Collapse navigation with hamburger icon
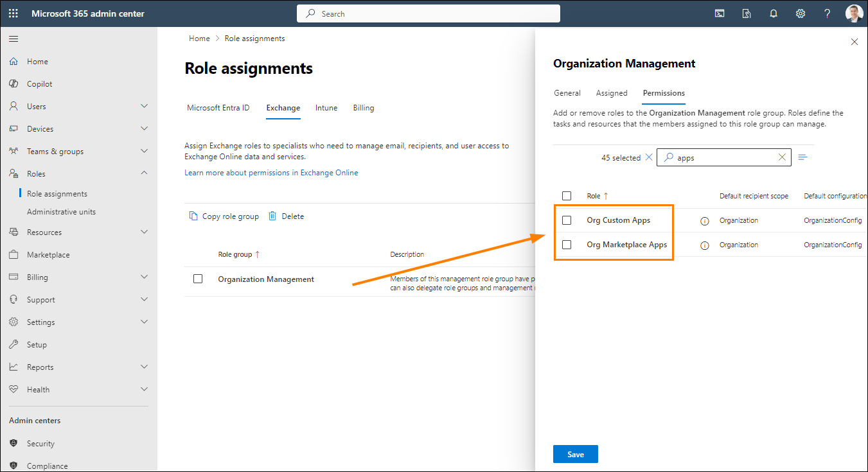Image resolution: width=868 pixels, height=472 pixels. (13, 39)
